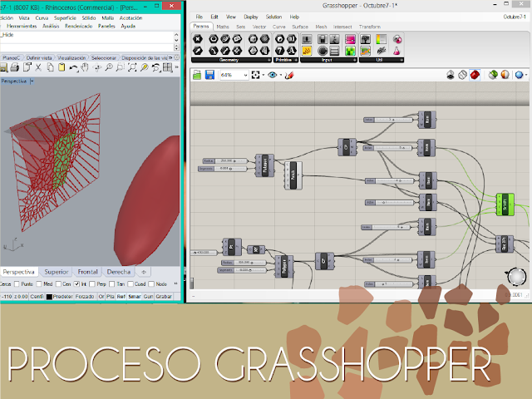
Task: Click the no preview hat icon
Action: point(451,75)
